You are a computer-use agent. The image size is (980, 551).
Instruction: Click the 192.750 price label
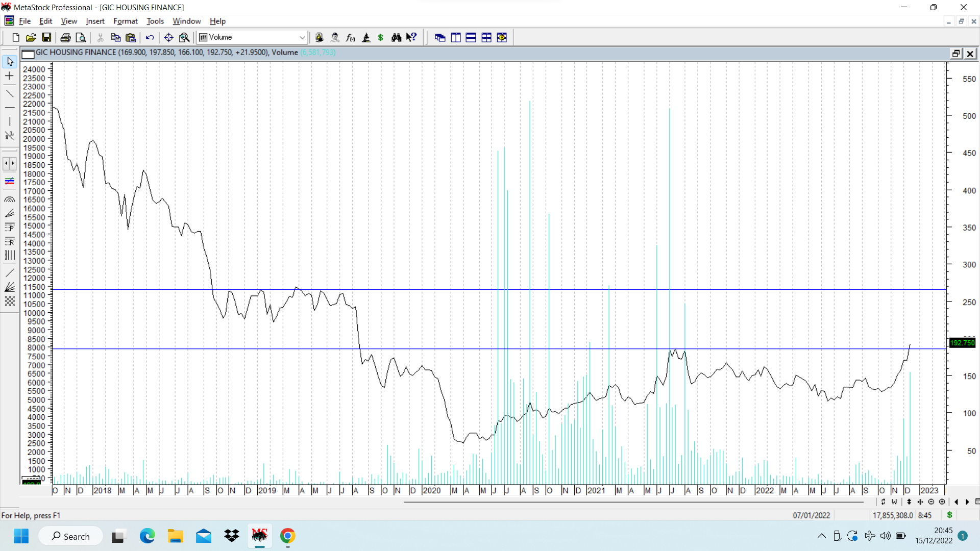[x=962, y=343]
